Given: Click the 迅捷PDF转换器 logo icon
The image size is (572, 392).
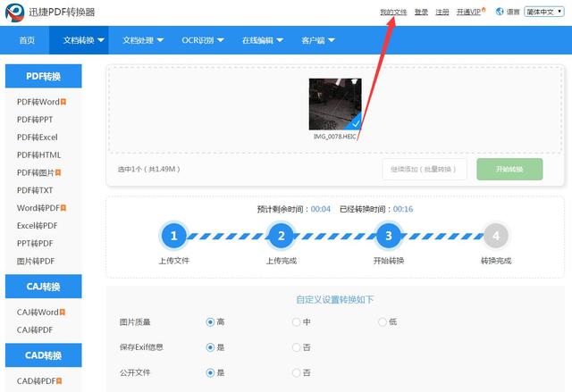Looking at the screenshot, I should click(x=14, y=13).
